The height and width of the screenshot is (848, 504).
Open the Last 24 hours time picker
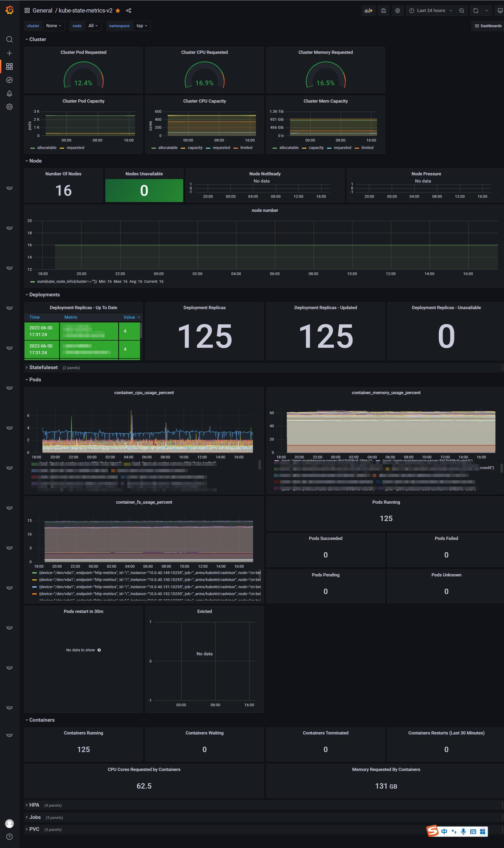tap(431, 11)
